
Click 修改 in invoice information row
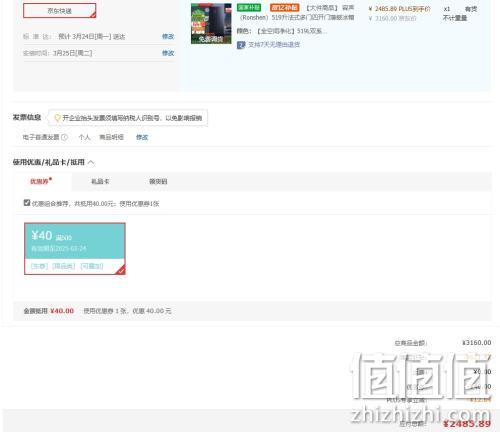point(142,137)
